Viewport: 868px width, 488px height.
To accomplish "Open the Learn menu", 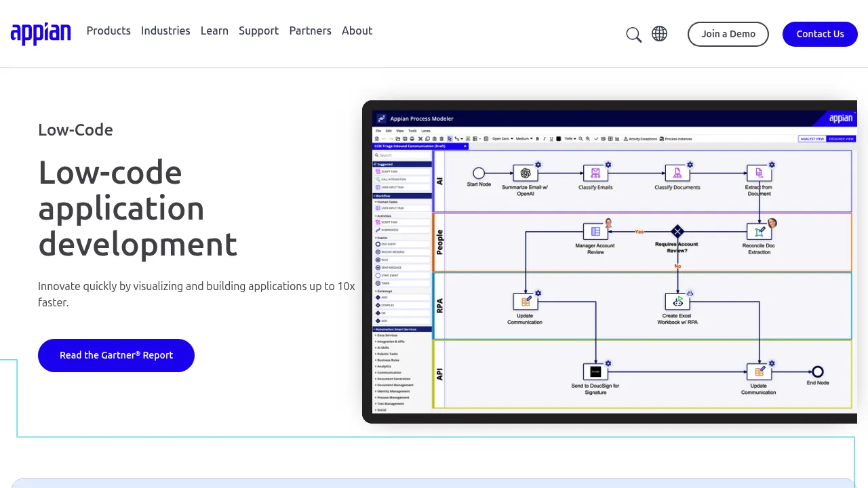I will tap(214, 30).
